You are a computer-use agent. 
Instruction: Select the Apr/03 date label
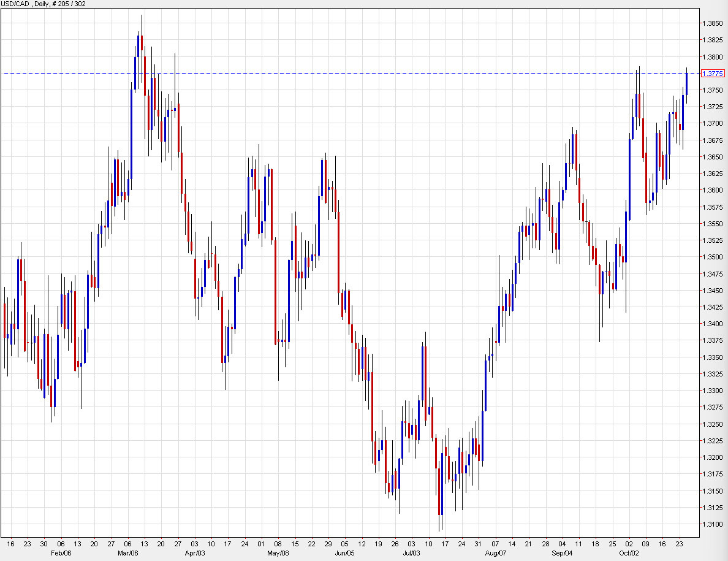[x=195, y=552]
